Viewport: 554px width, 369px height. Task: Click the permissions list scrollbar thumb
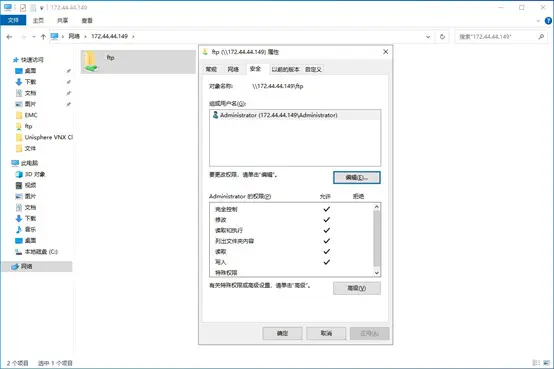coord(377,238)
